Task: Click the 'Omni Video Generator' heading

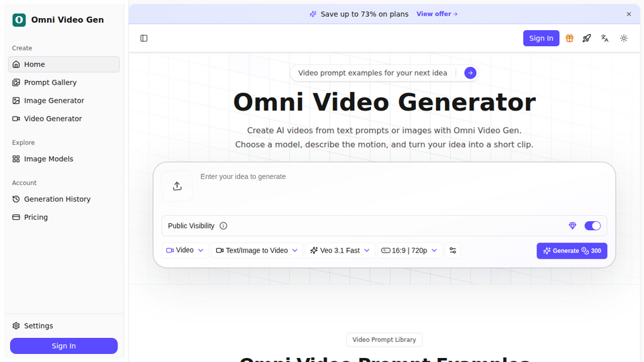Action: pyautogui.click(x=384, y=102)
